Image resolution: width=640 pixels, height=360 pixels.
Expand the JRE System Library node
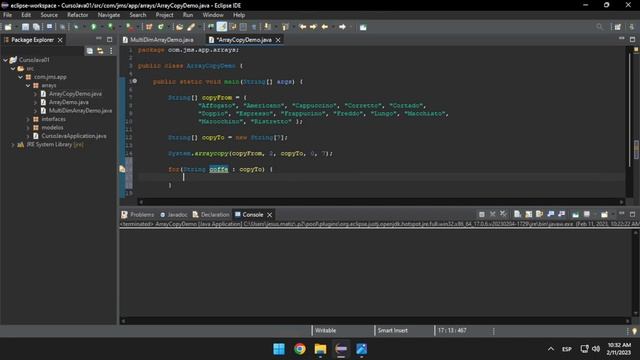(x=13, y=144)
